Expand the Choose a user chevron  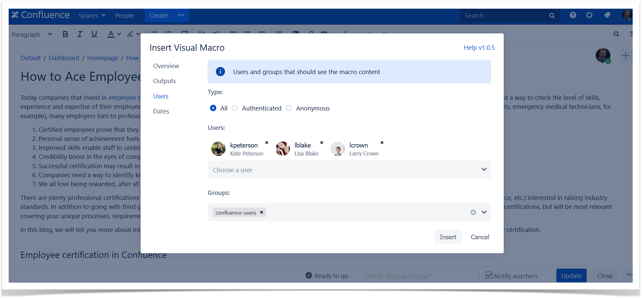pos(484,170)
